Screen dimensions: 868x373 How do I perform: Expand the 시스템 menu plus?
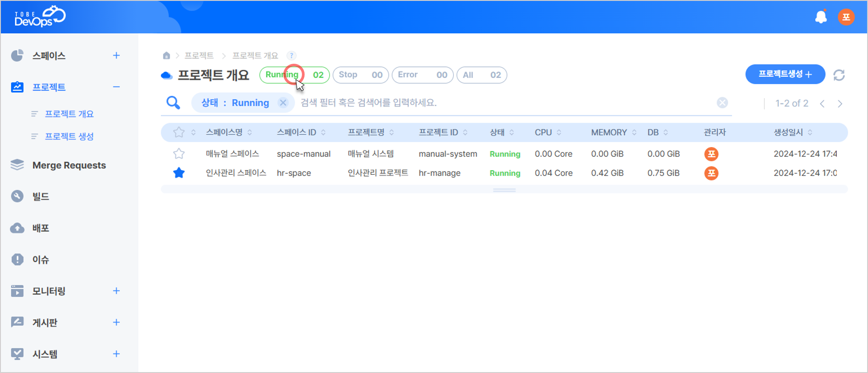[116, 354]
